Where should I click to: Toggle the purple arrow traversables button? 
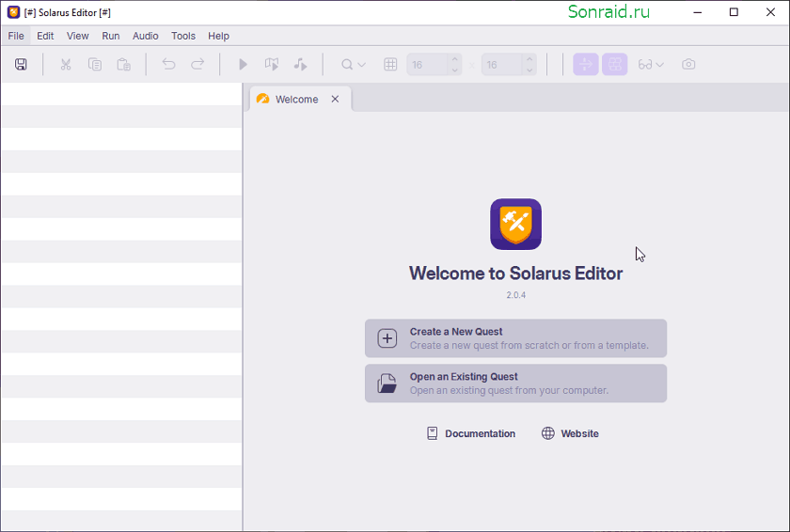(585, 65)
